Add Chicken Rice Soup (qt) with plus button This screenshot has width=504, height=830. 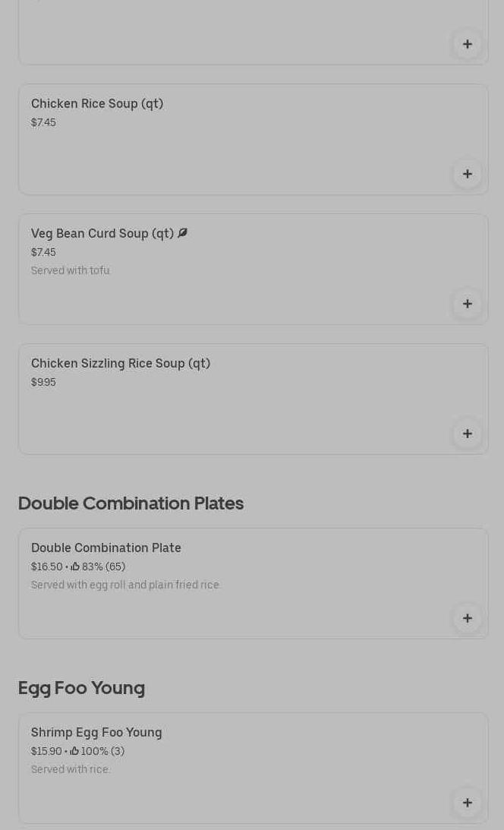tap(467, 174)
